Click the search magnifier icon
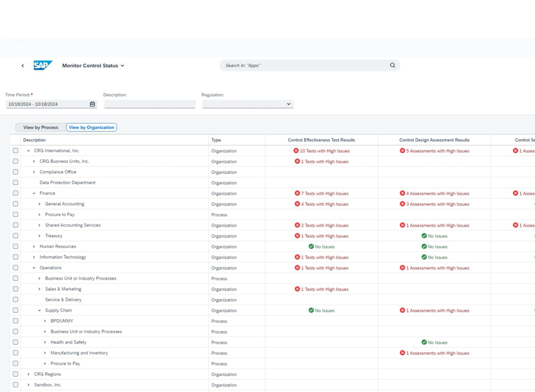This screenshot has height=392, width=535. point(392,65)
